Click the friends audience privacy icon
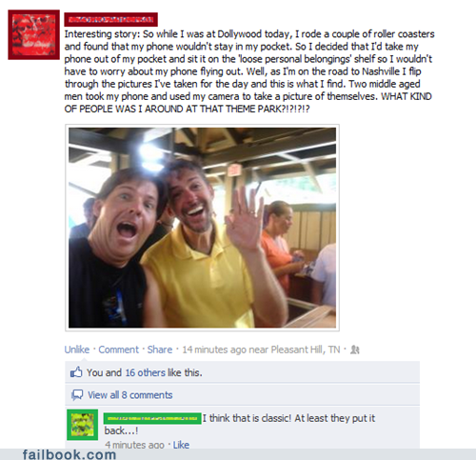 pyautogui.click(x=355, y=350)
